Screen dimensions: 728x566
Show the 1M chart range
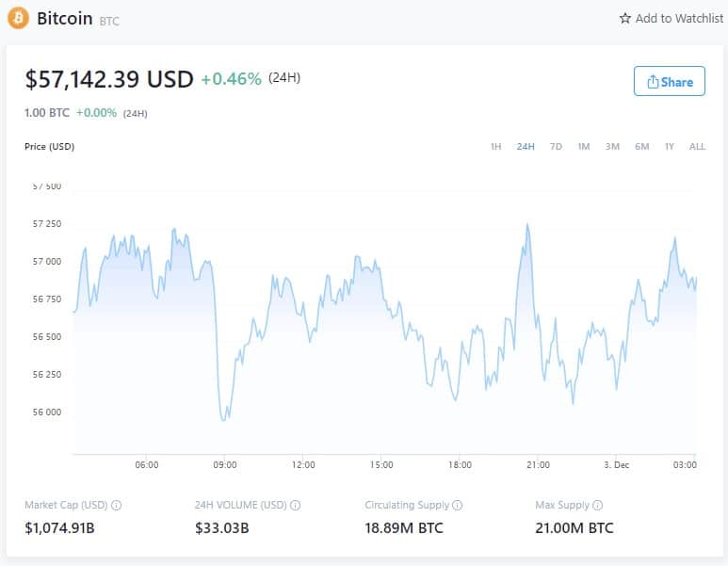[584, 146]
